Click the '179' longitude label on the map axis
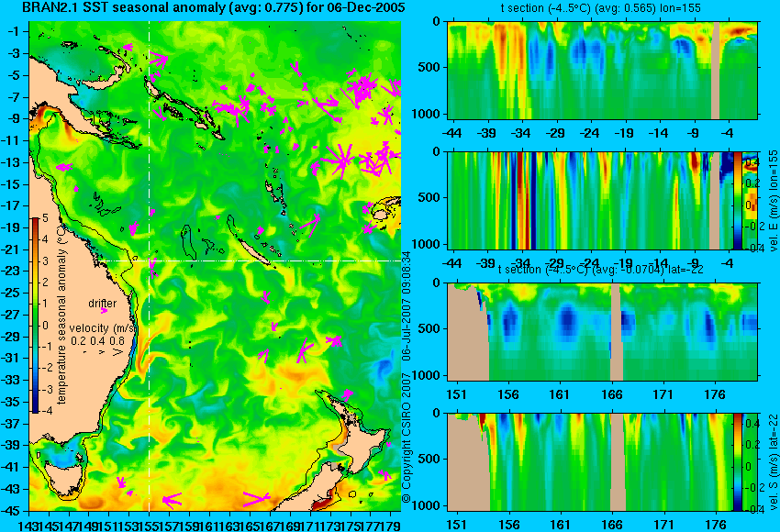 coord(393,525)
